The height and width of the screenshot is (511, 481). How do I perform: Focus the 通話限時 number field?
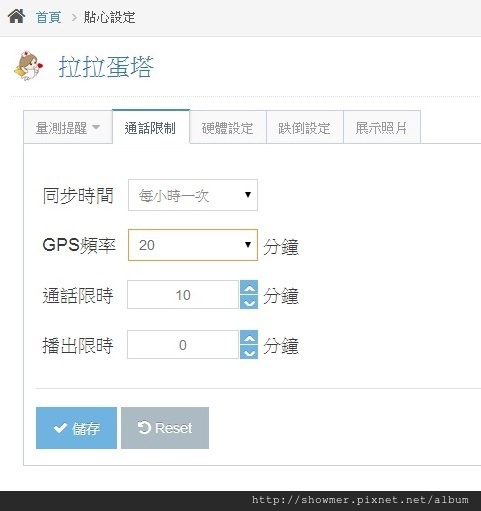183,295
